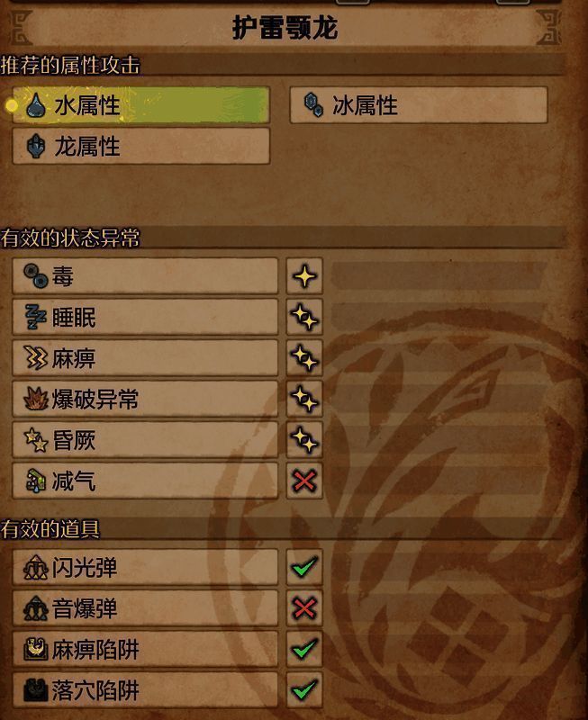Select the water droplet icon for 水属性
The height and width of the screenshot is (720, 588).
[36, 105]
